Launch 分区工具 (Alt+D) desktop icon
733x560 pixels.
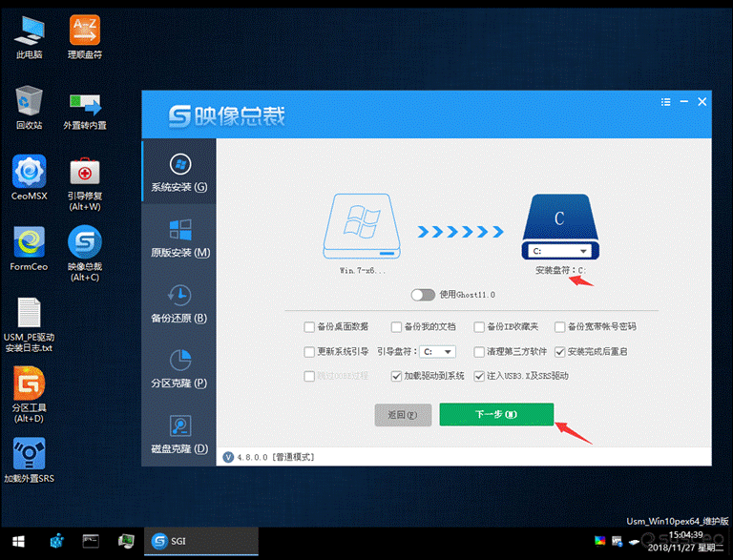pyautogui.click(x=29, y=395)
